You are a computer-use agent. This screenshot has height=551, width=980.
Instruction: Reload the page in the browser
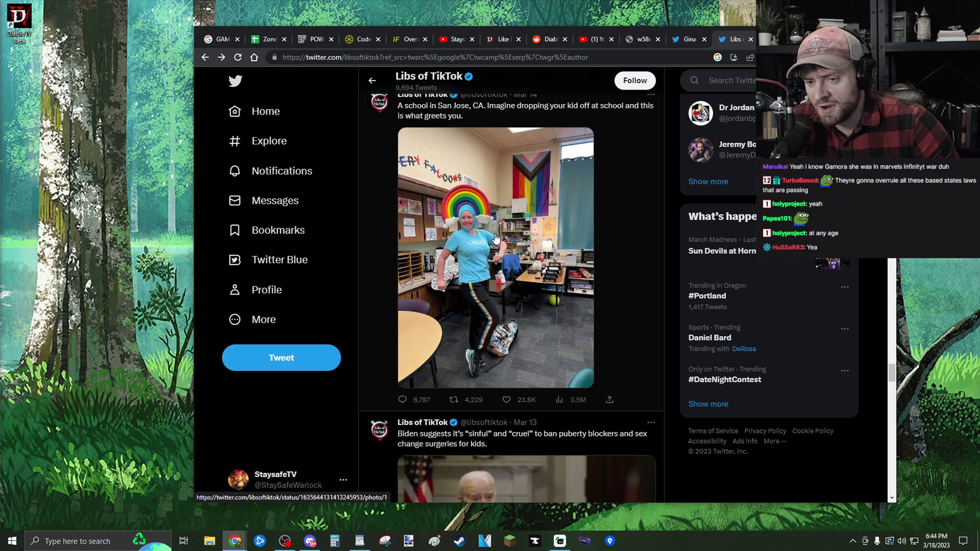(238, 57)
